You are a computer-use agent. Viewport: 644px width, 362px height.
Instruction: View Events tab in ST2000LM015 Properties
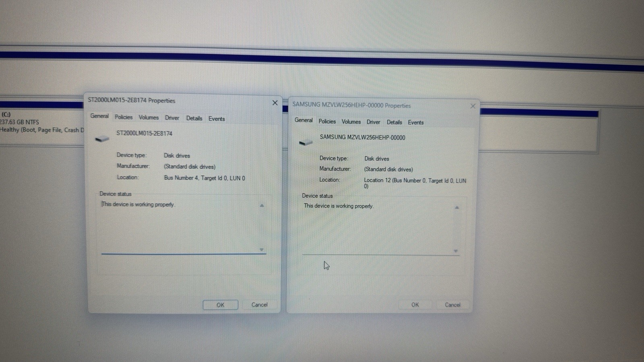(217, 119)
